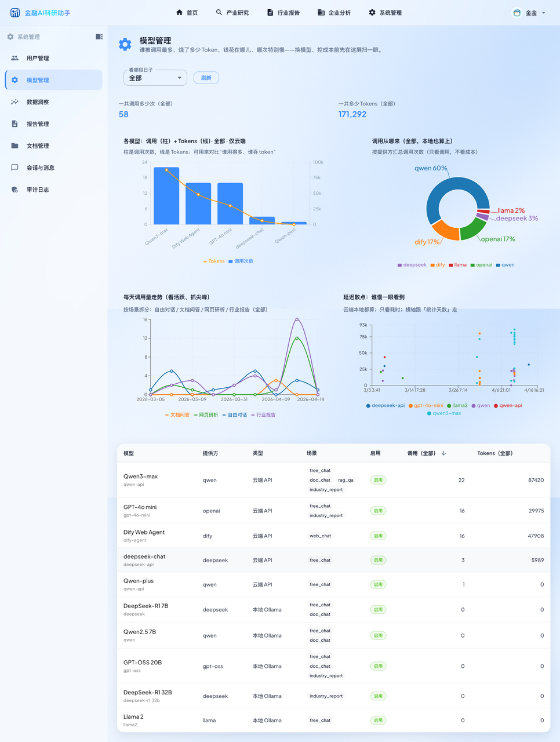Viewport: 560px width, 742px height.
Task: Click the 模型 column header
Action: 129,453
